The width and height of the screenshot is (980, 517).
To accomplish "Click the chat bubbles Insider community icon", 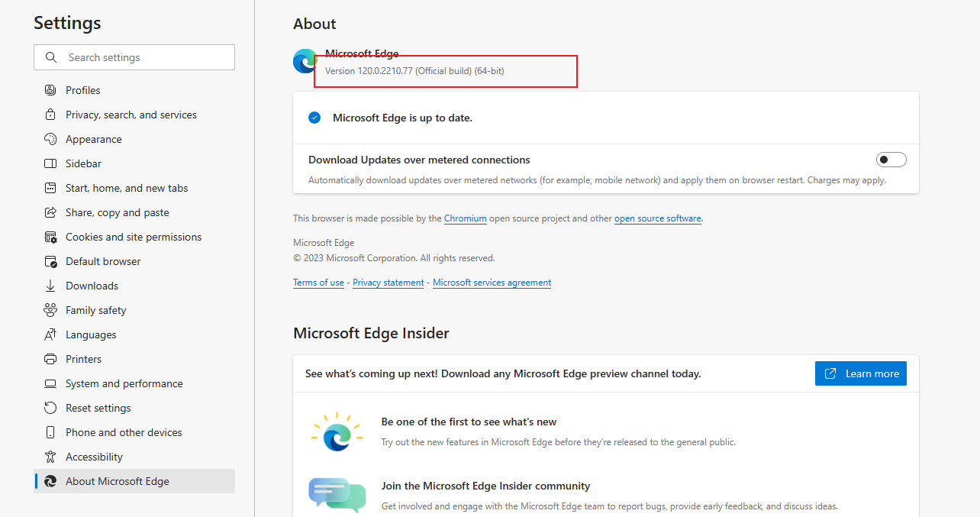I will (337, 495).
